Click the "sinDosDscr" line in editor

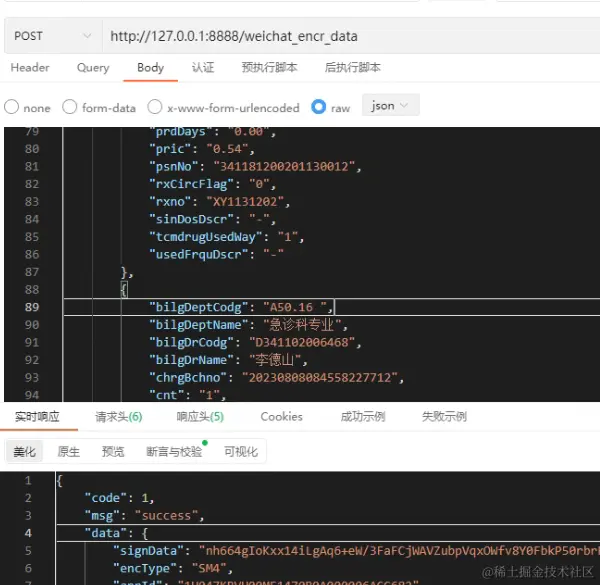(x=212, y=219)
